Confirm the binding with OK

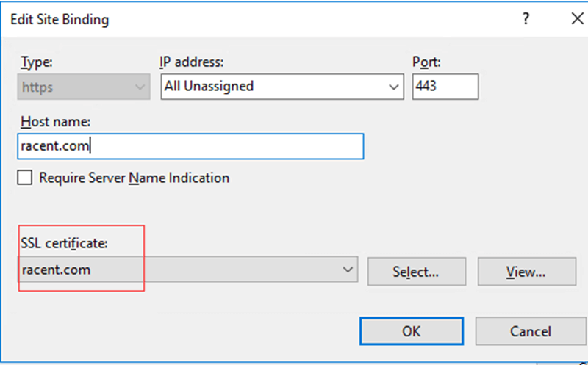pos(411,331)
